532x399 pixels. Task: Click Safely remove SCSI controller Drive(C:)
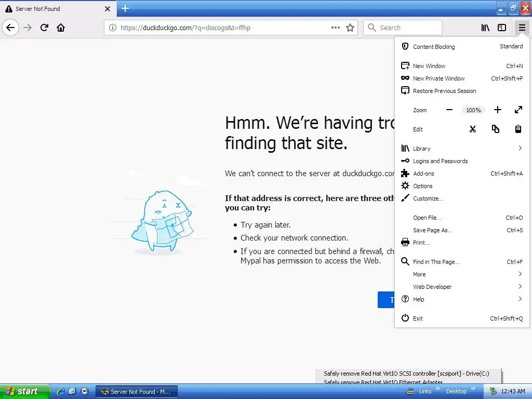point(406,374)
